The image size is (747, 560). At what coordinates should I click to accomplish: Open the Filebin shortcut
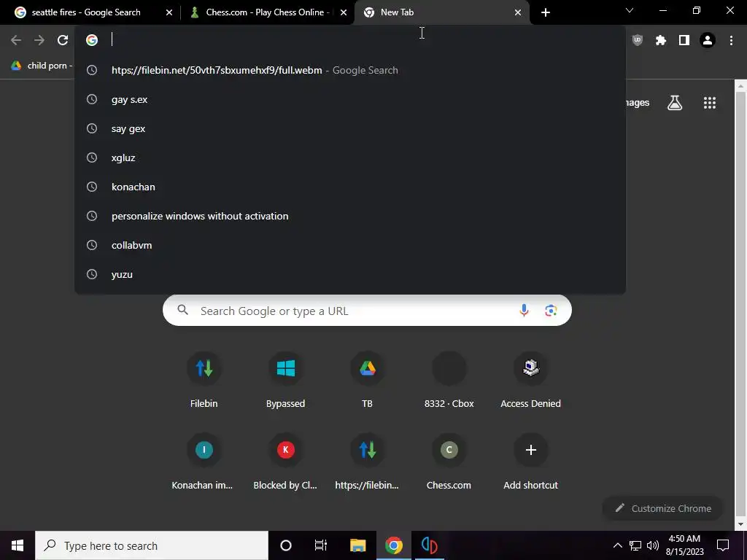point(204,381)
